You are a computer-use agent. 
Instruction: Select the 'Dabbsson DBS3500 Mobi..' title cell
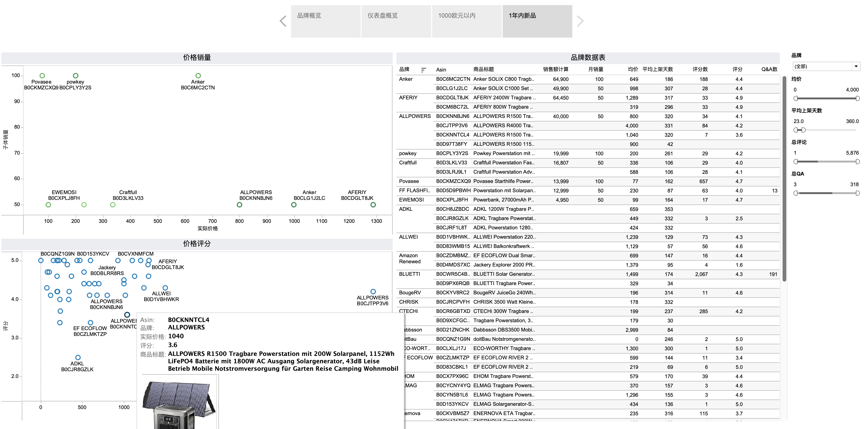tap(504, 330)
